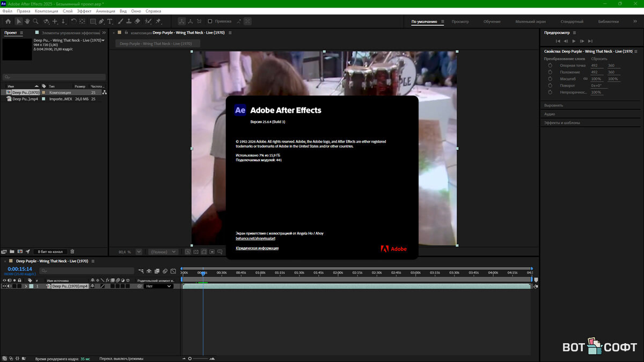Open the Юридическая информация link
644x362 pixels.
coord(257,248)
